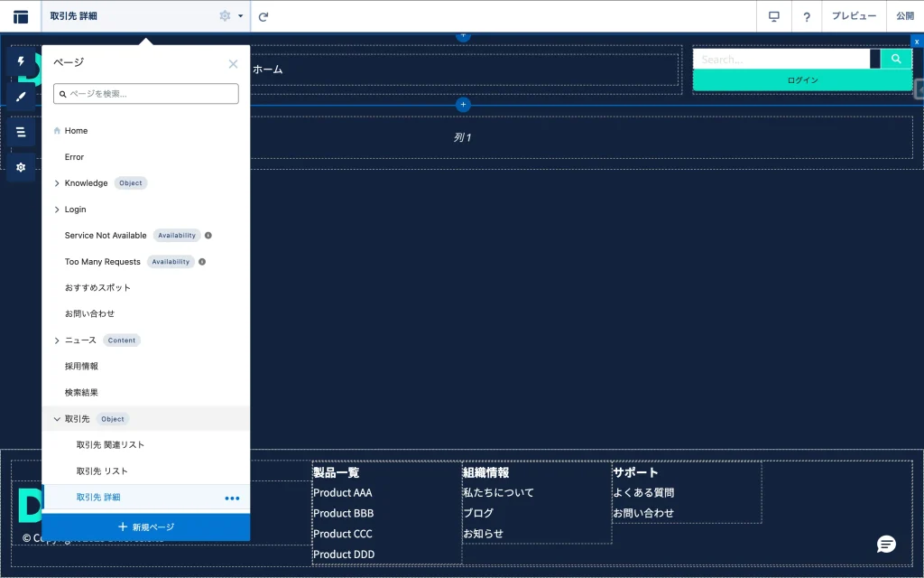Click the teal search magnifier button
The height and width of the screenshot is (578, 924).
896,60
